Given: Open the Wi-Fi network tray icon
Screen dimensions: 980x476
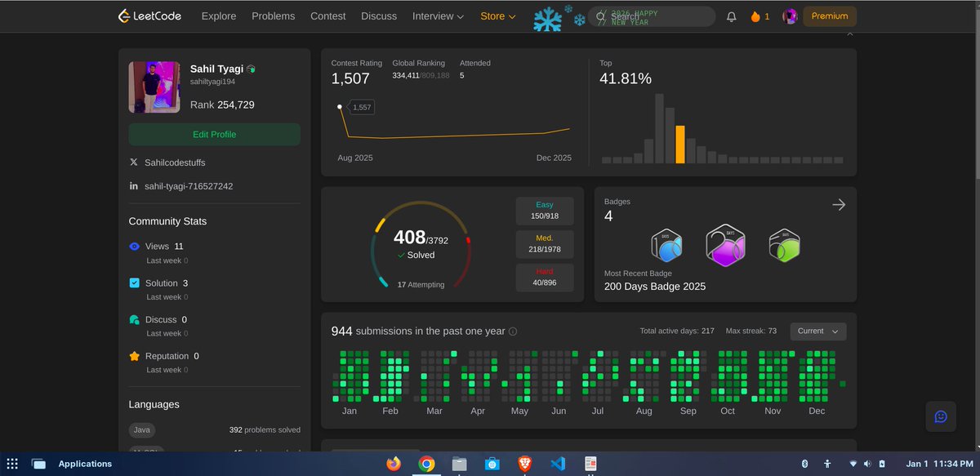Looking at the screenshot, I should coord(853,464).
